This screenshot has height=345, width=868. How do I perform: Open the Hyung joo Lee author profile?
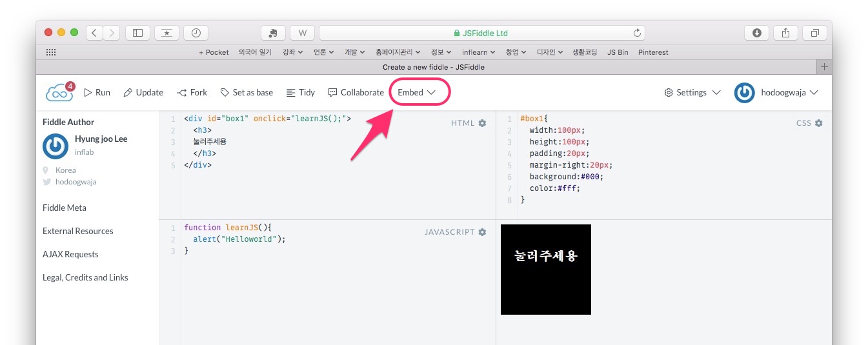click(101, 139)
